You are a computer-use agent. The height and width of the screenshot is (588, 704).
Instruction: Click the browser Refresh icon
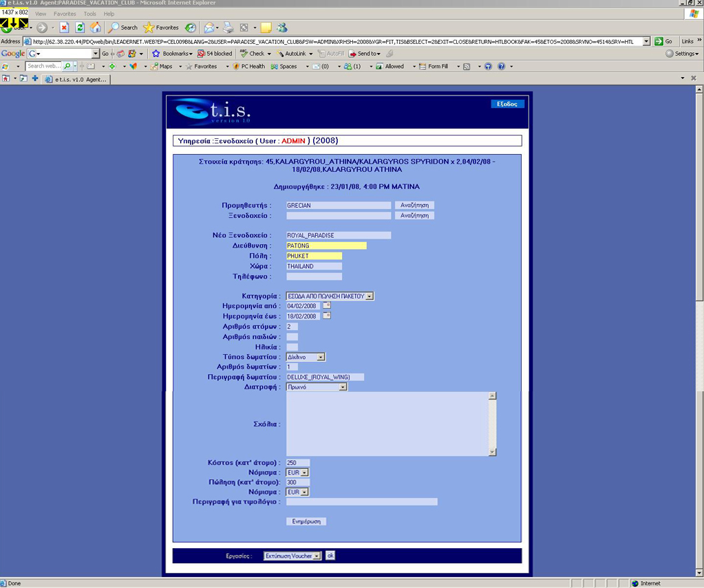coord(80,28)
